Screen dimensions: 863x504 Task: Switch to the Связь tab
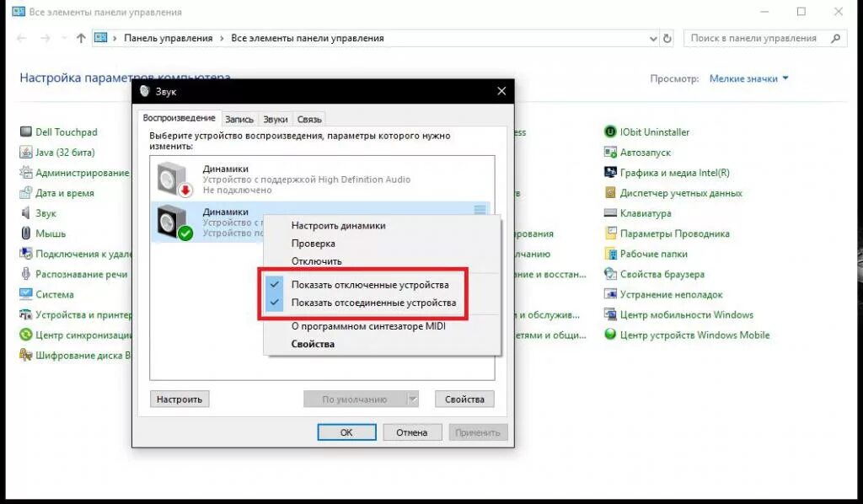pos(308,119)
